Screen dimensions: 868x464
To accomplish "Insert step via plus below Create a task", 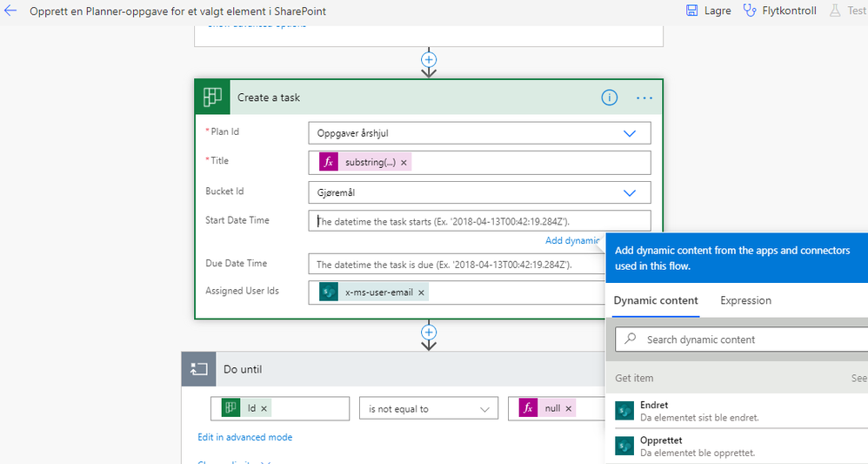I will point(428,332).
